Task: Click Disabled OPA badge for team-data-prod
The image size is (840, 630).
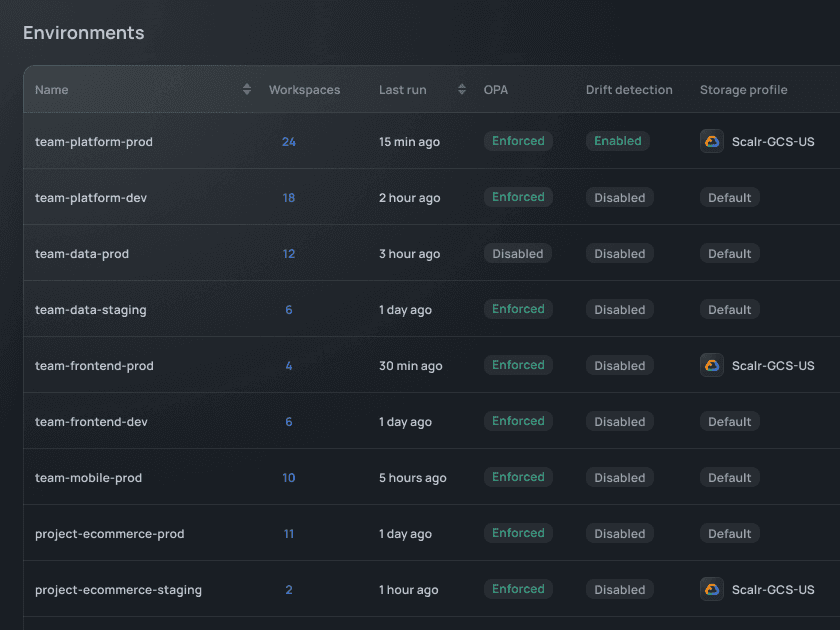Action: click(518, 253)
